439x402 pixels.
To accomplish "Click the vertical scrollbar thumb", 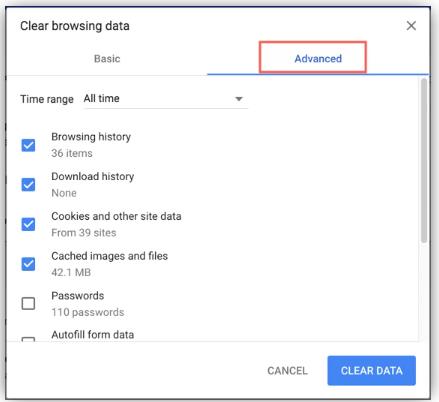I will pos(424,160).
